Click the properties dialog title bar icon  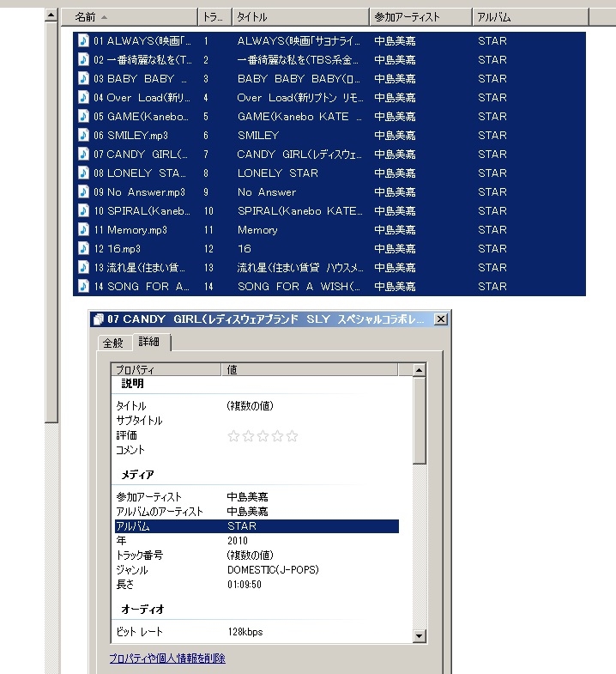point(99,319)
